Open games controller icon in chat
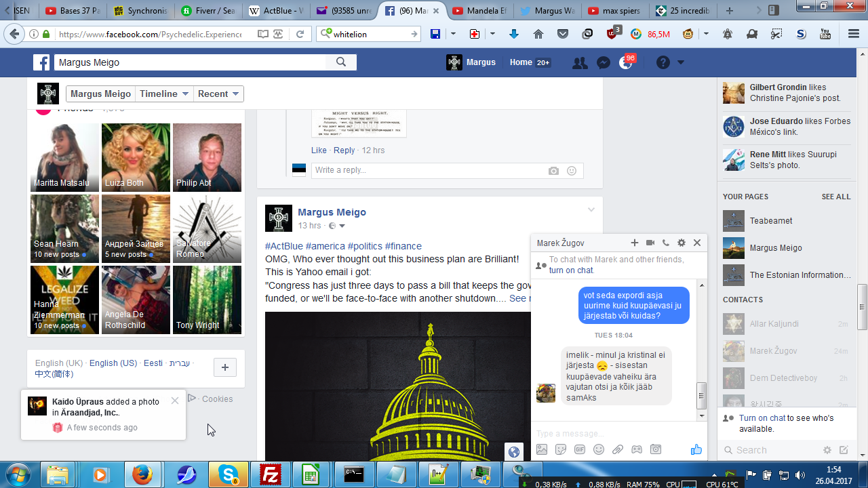Viewport: 868px width, 488px height. coord(637,449)
